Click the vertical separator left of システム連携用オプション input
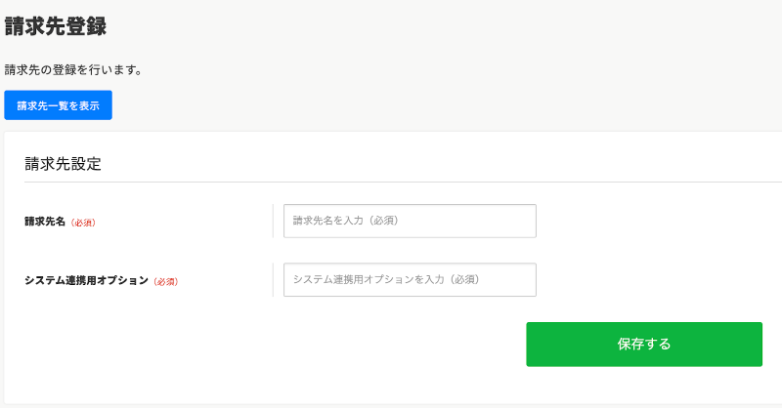The height and width of the screenshot is (408, 782). [x=273, y=280]
